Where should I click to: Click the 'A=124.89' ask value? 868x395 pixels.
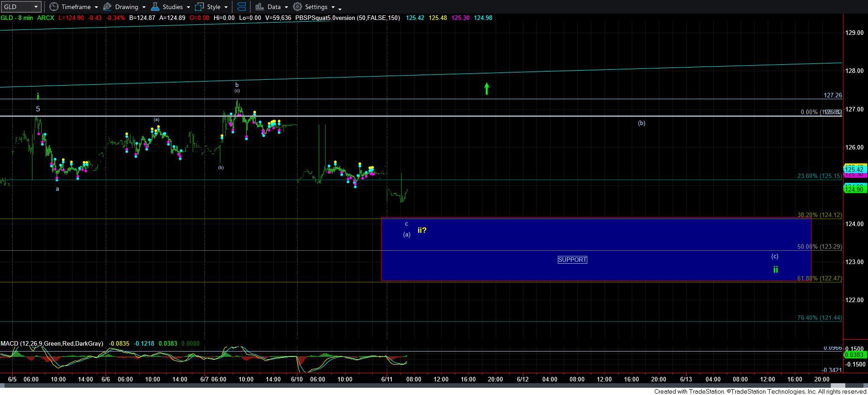(172, 18)
